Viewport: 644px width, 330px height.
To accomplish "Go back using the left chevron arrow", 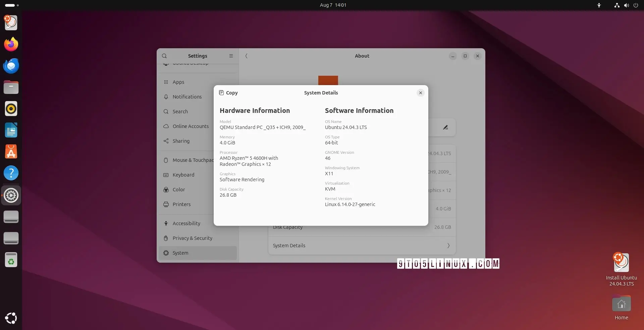I will [247, 56].
